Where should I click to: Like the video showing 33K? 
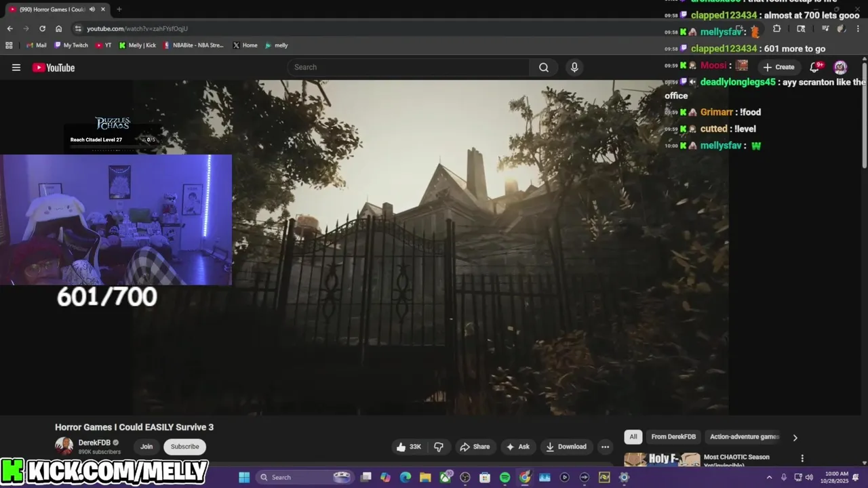tap(409, 447)
